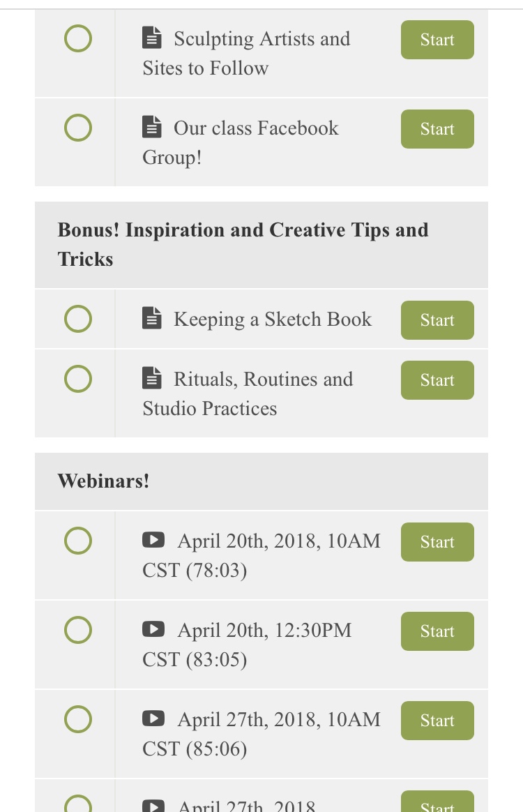Click document icon beside Sculpting Artists lesson
The image size is (523, 812).
(152, 38)
